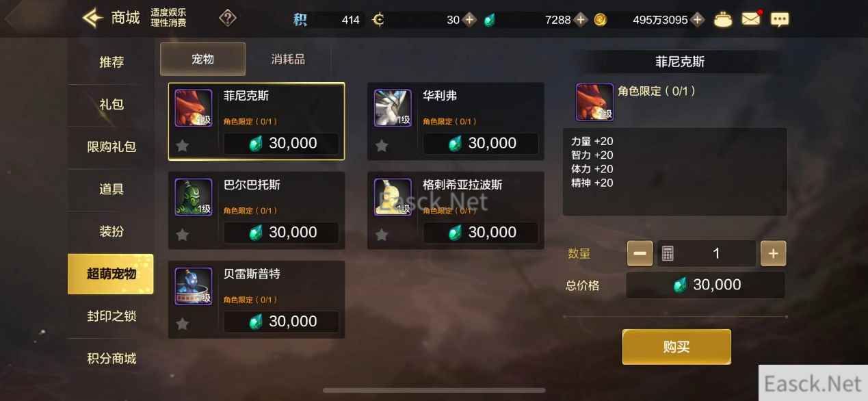Select the 装扮 sidebar category
The height and width of the screenshot is (401, 868).
(x=111, y=231)
